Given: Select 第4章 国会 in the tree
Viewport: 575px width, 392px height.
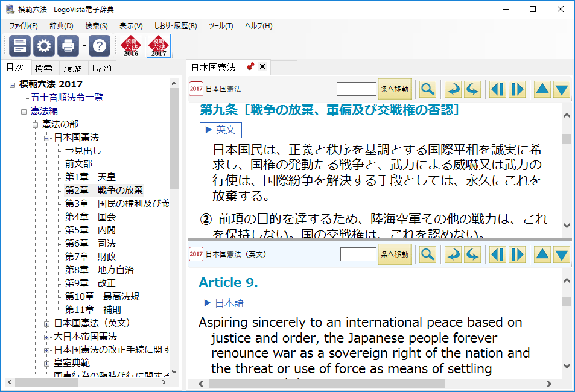Looking at the screenshot, I should [x=91, y=217].
